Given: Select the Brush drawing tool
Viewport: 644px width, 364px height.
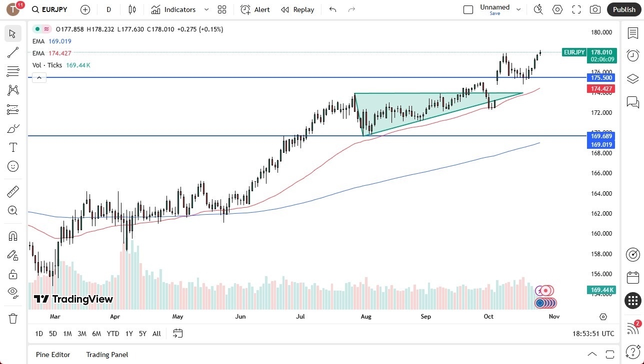Looking at the screenshot, I should coord(12,128).
